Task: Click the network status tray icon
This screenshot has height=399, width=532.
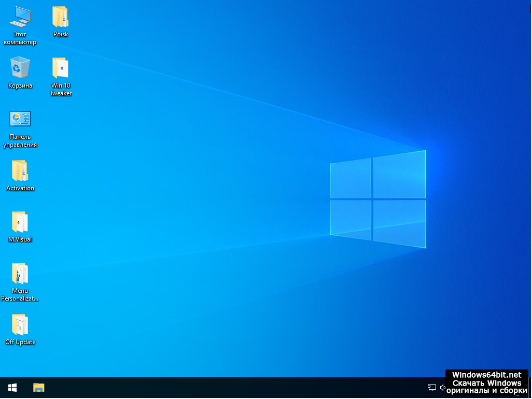Action: [431, 388]
